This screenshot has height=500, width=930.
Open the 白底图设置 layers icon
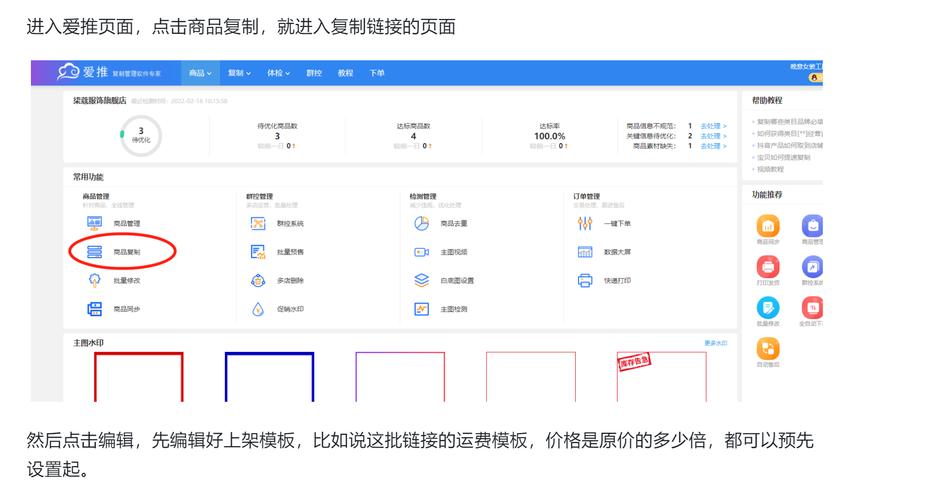click(x=421, y=280)
